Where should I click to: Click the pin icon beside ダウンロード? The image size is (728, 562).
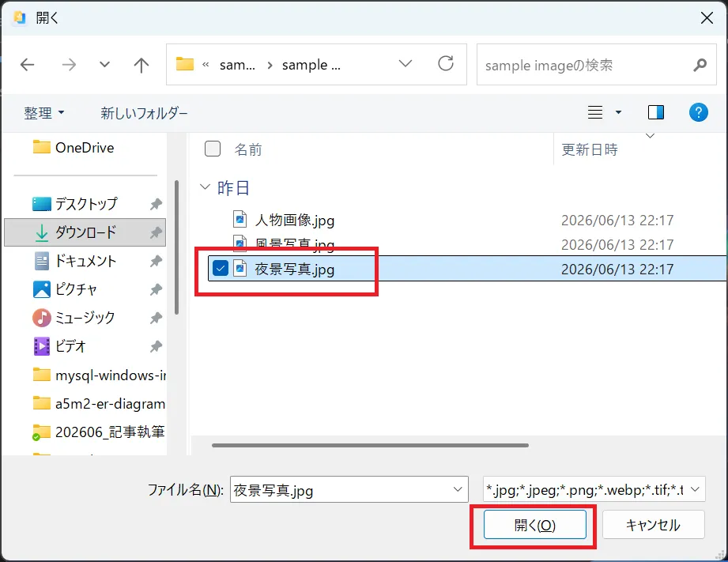[x=156, y=232]
